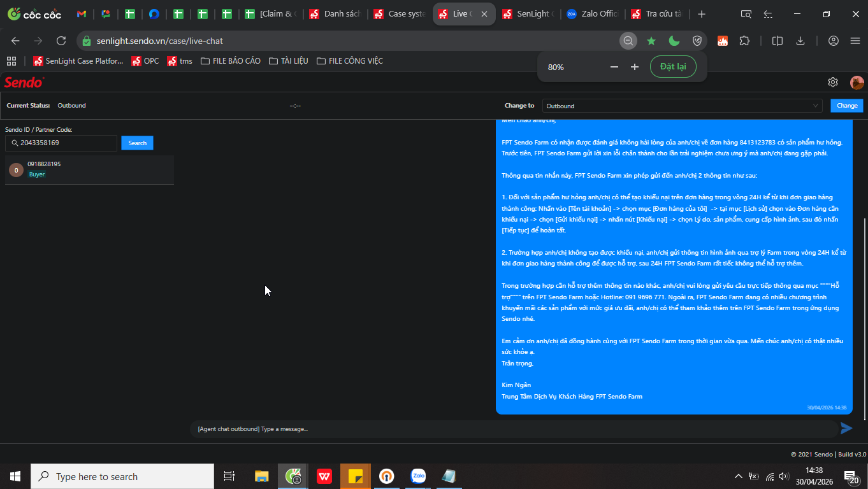The width and height of the screenshot is (868, 489).
Task: Expand FILE BÁO CÁO bookmark folder
Action: [x=231, y=61]
